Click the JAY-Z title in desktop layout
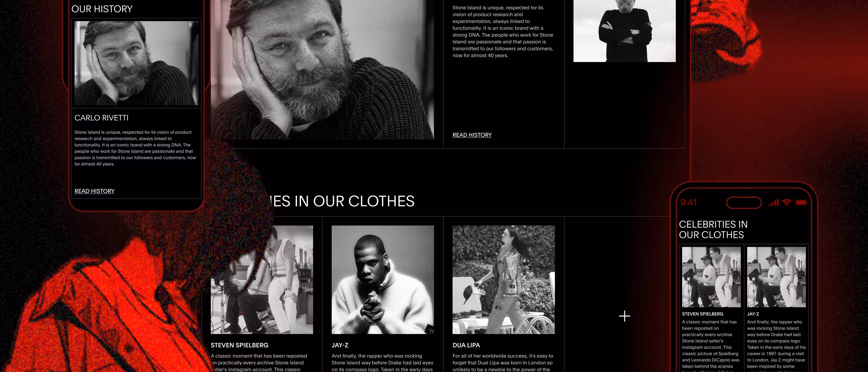Screen dimensions: 868x372 (340, 345)
